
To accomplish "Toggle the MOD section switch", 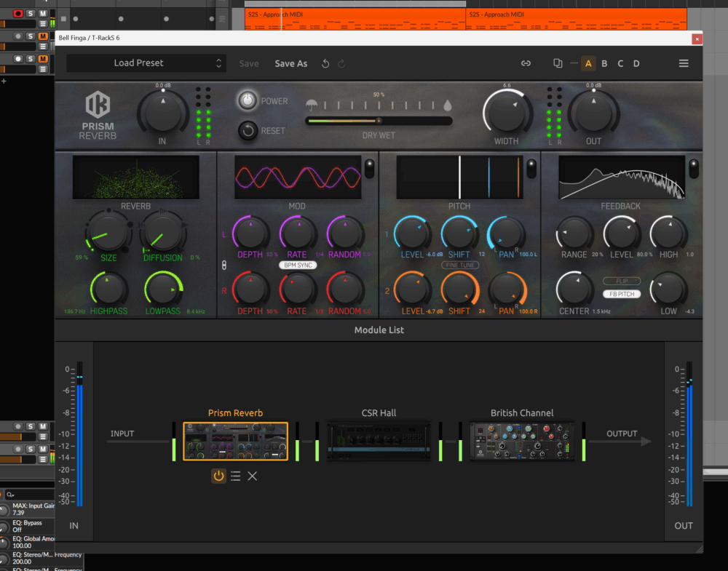I will tap(369, 168).
